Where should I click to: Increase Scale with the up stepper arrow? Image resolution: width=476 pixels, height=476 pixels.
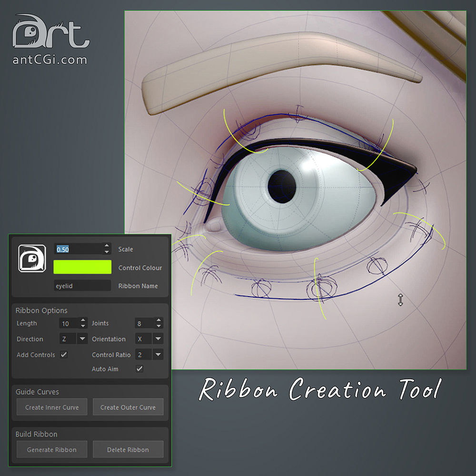pos(107,246)
